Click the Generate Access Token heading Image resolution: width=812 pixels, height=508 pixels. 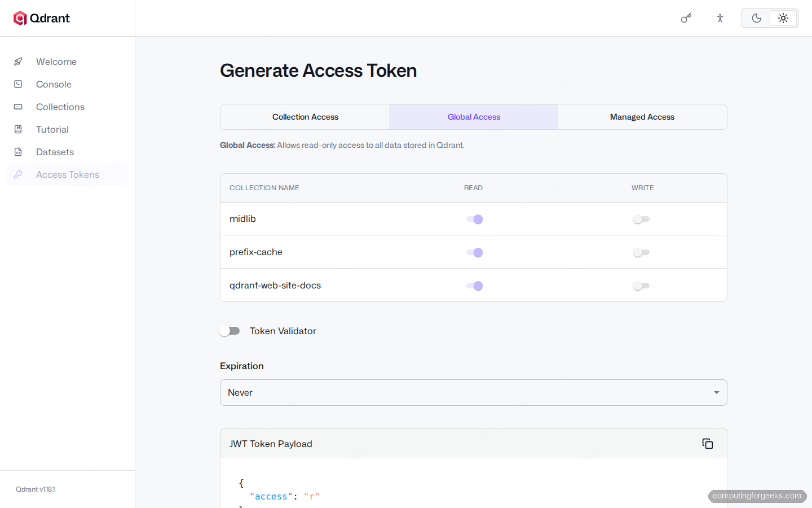click(318, 71)
